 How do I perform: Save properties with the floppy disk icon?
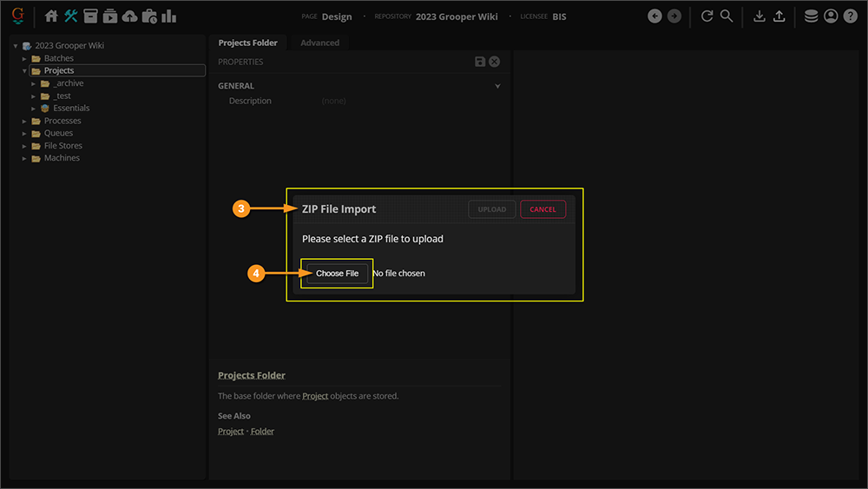pos(480,62)
